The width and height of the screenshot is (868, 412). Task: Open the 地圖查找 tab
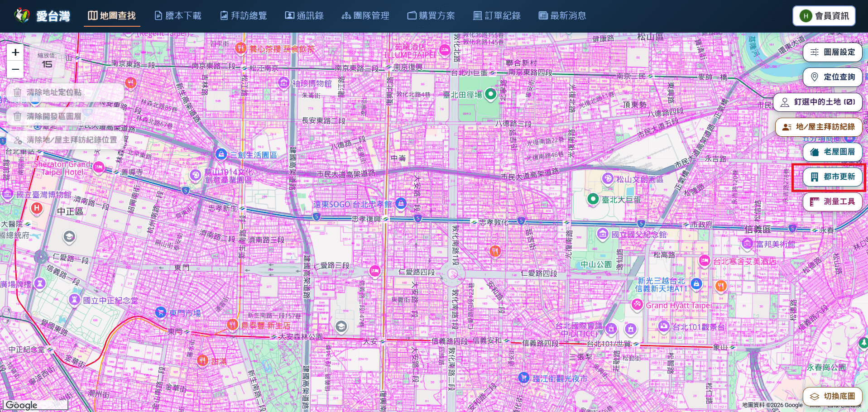tap(112, 16)
